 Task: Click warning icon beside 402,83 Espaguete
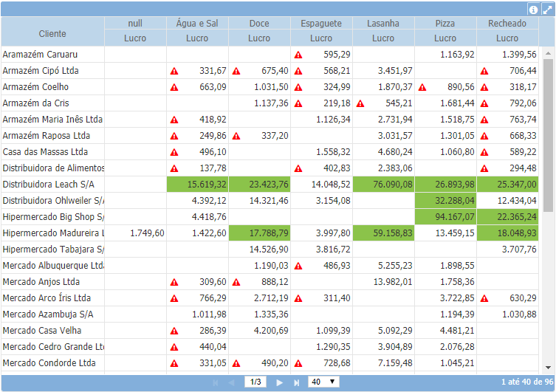[x=298, y=169]
